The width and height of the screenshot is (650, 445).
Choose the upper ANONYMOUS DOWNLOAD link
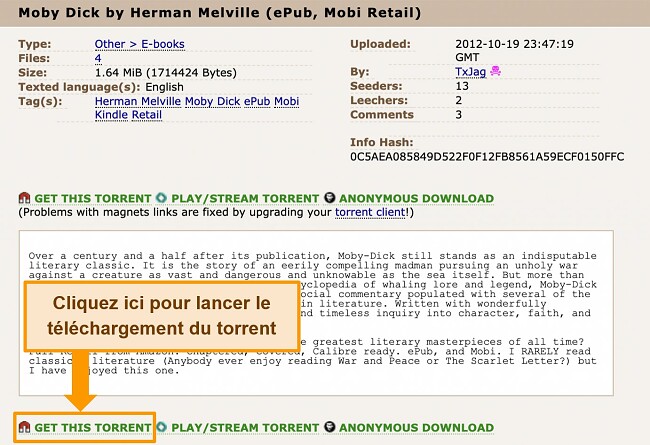[x=417, y=199]
